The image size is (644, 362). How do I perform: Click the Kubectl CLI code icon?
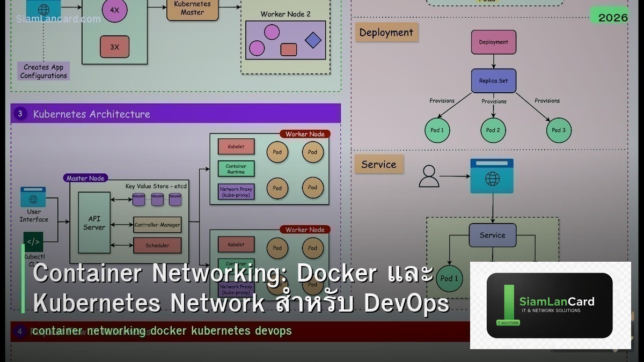click(32, 242)
